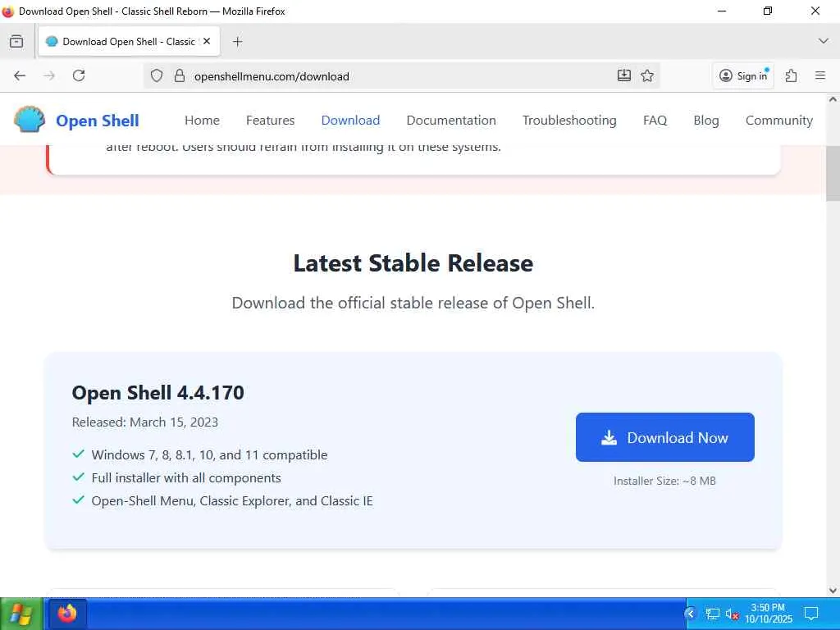
Task: Open the Windows Start button
Action: pos(21,614)
